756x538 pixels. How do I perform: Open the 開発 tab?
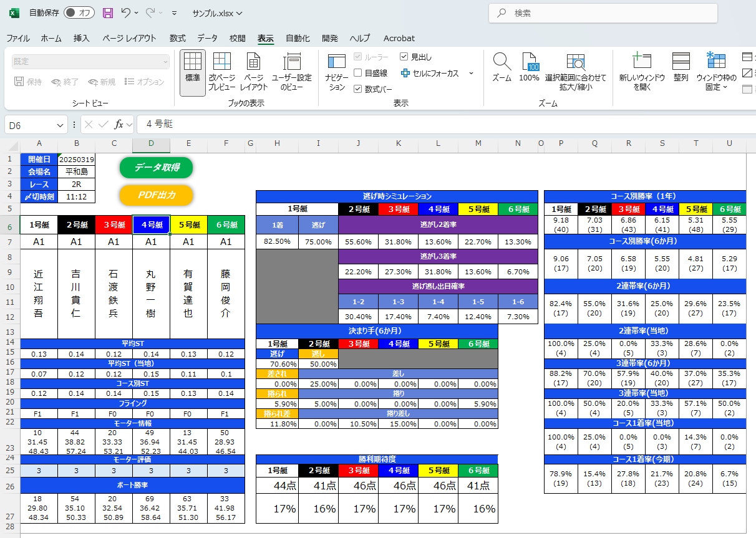click(330, 38)
